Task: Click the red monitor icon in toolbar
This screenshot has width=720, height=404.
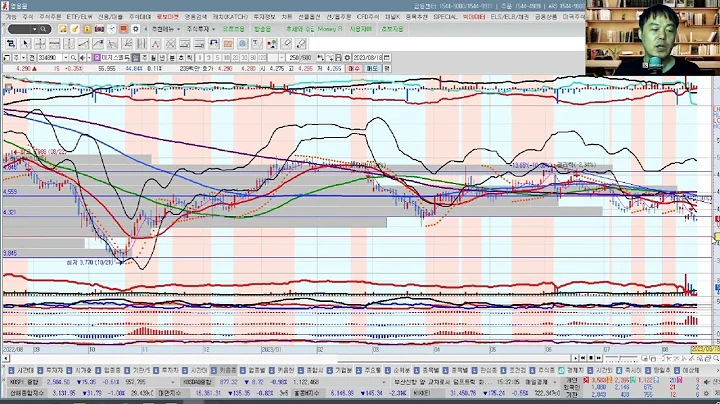Action: [124, 29]
